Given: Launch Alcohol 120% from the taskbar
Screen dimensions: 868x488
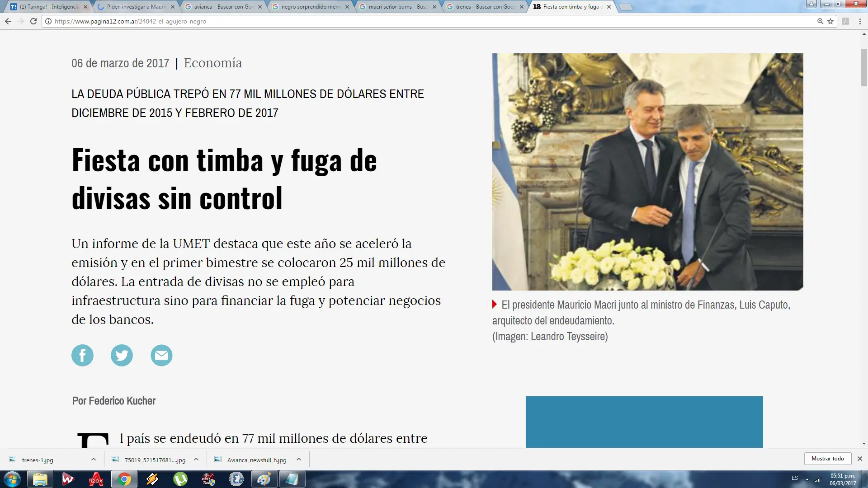Looking at the screenshot, I should coord(96,479).
